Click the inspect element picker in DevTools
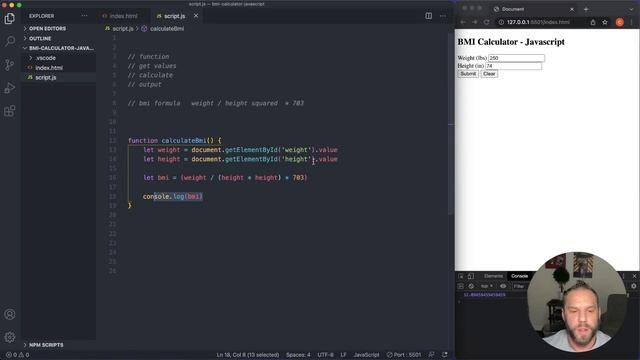Screen dimensions: 640x360 [461, 276]
